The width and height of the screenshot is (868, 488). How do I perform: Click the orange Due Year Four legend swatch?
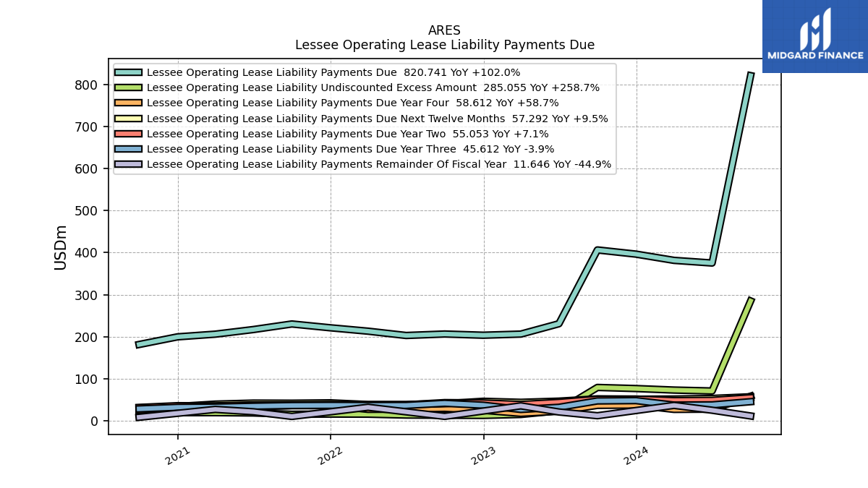[129, 103]
